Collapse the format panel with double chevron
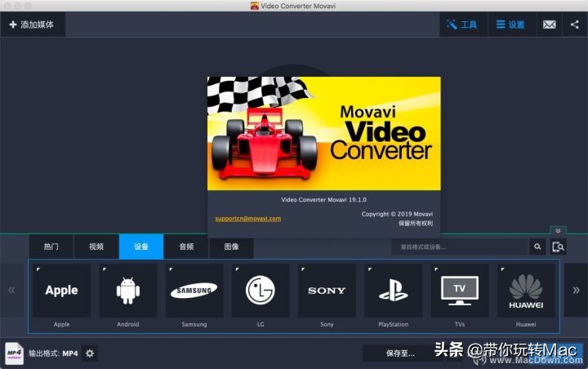 (x=558, y=230)
